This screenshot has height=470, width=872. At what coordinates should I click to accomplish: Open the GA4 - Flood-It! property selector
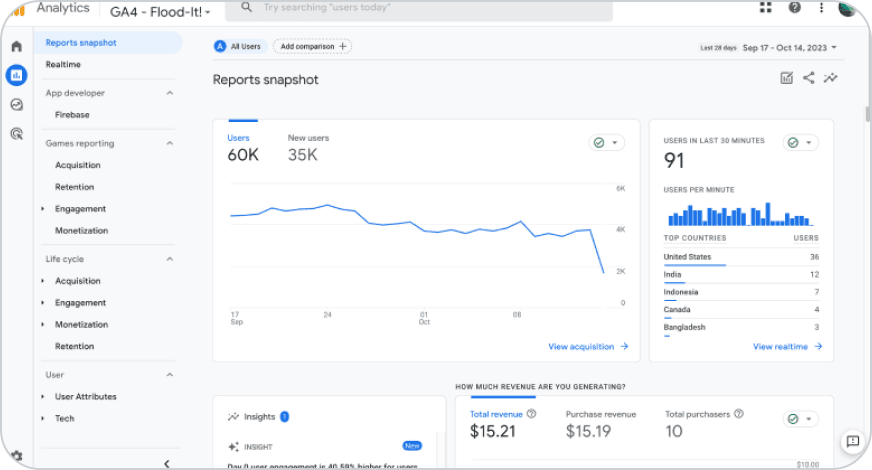click(x=160, y=12)
